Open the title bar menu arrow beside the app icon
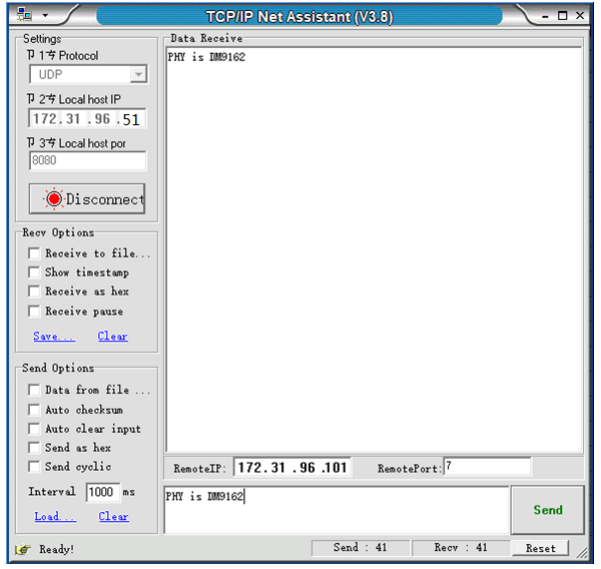Image resolution: width=601 pixels, height=569 pixels. 45,15
